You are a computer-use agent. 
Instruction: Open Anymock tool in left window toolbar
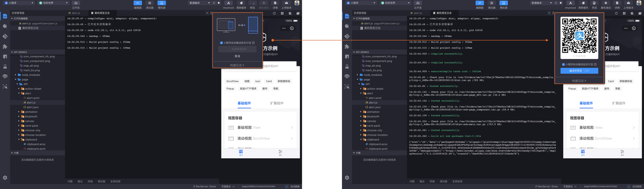coord(228,3)
